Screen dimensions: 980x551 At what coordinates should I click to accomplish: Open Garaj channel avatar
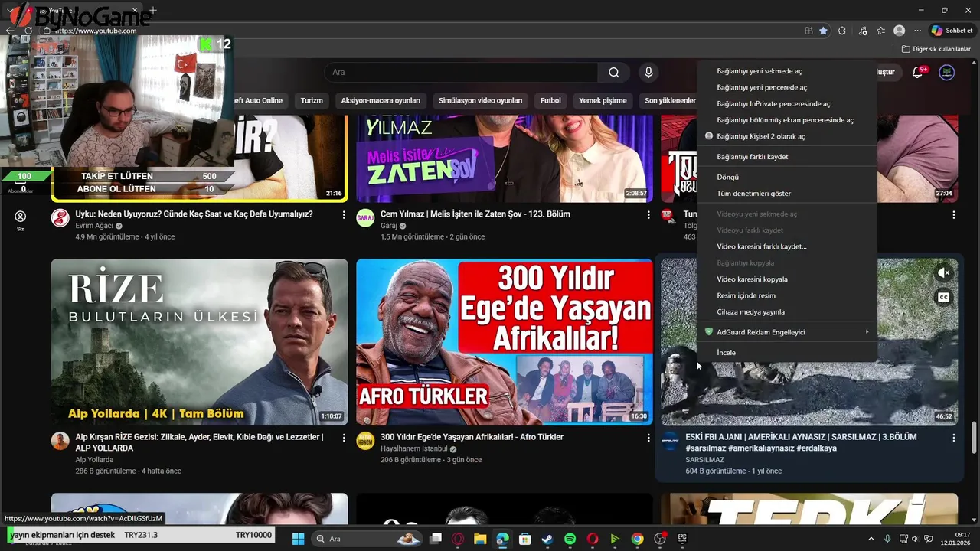pyautogui.click(x=365, y=217)
